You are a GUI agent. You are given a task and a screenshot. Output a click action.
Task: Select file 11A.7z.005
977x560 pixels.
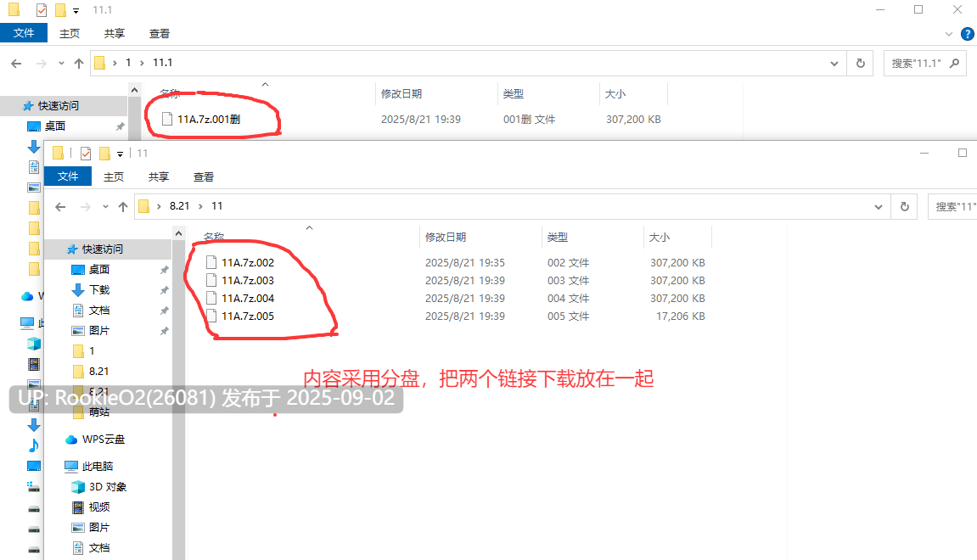(x=248, y=316)
